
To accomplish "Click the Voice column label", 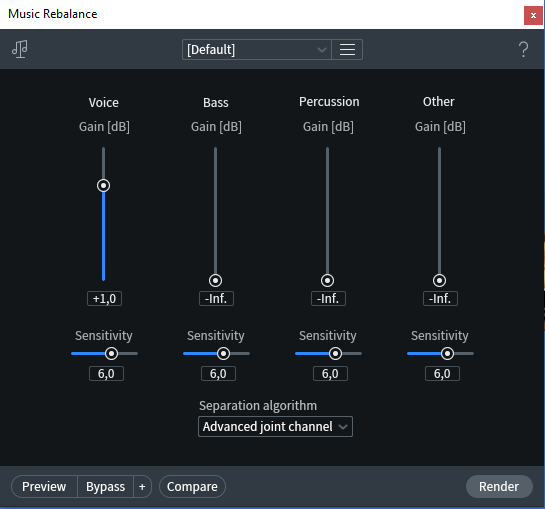I will click(104, 103).
